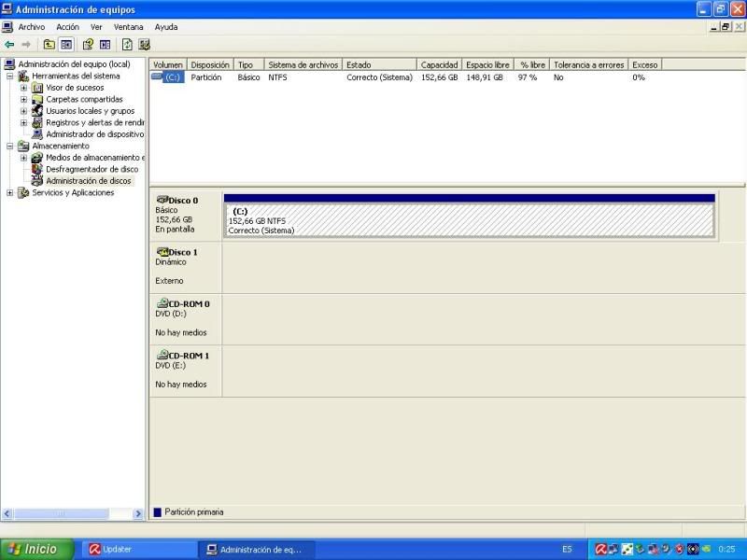Click the Disco 1 drive icon
Image resolution: width=747 pixels, height=560 pixels.
[x=162, y=251]
